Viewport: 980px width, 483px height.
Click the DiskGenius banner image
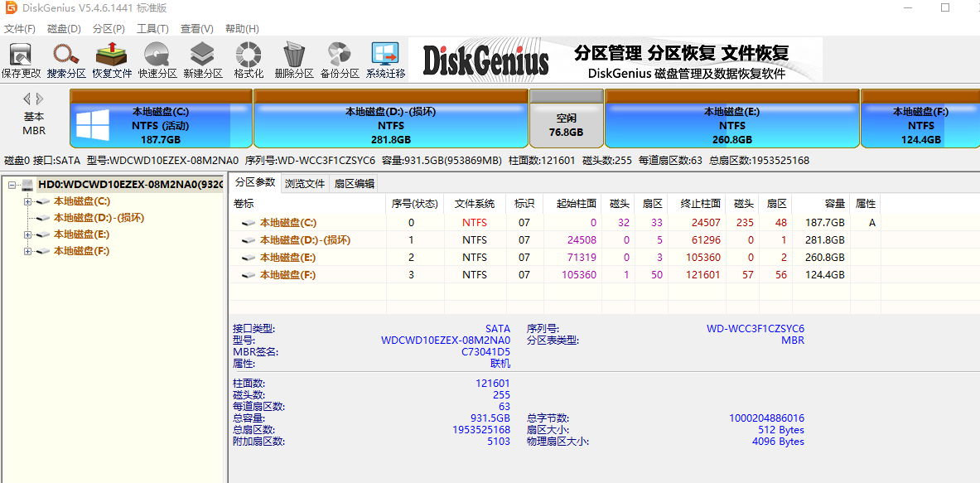coord(616,60)
